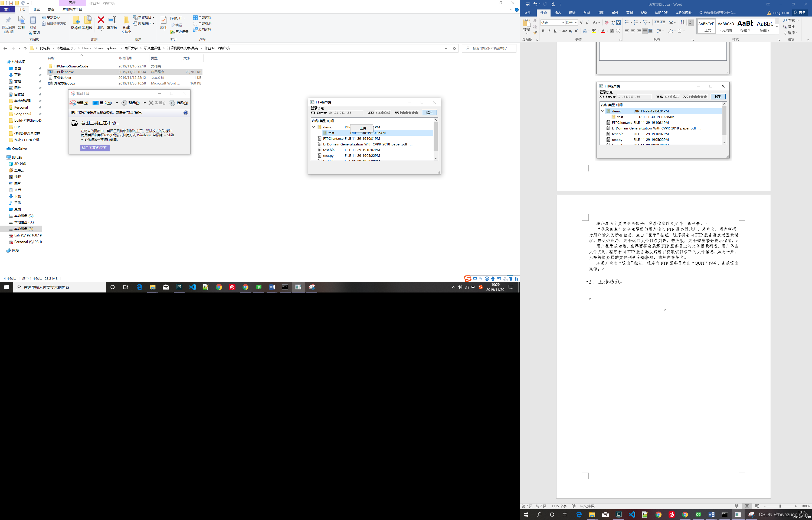This screenshot has width=812, height=520.
Task: Toggle Justify alignment in Word
Action: tap(645, 31)
